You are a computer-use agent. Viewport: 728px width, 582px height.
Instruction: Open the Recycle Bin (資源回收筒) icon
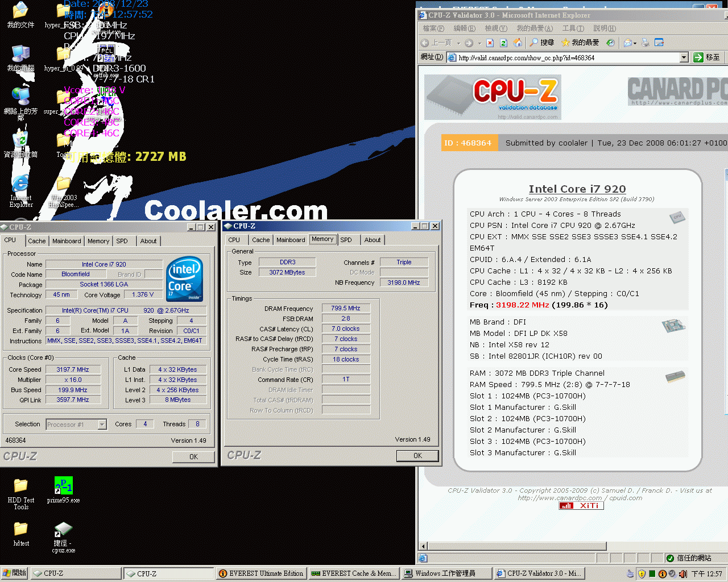[20, 144]
